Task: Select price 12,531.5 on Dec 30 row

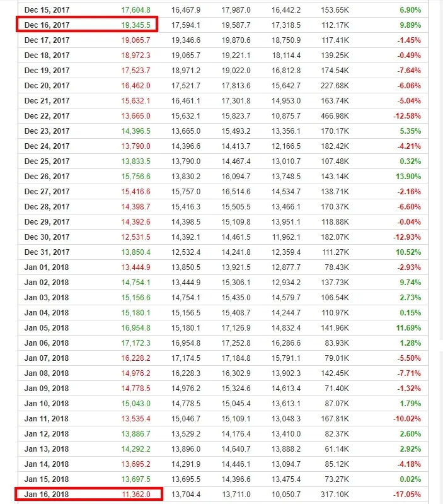Action: 135,237
